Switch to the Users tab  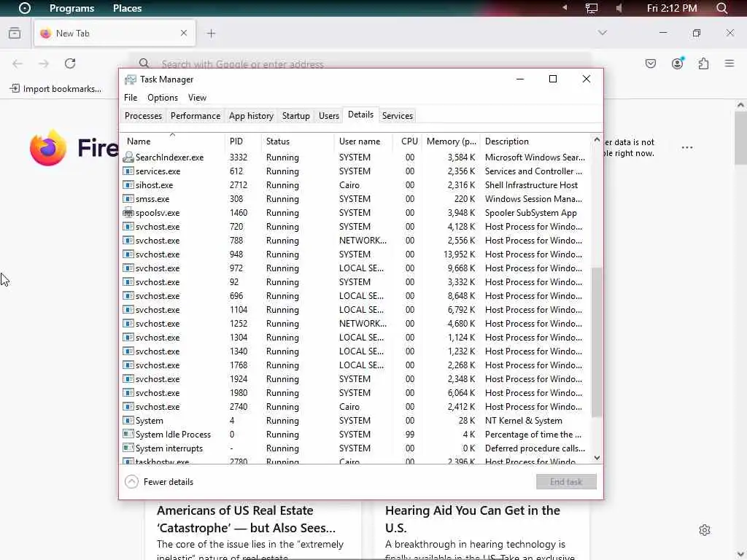click(329, 116)
